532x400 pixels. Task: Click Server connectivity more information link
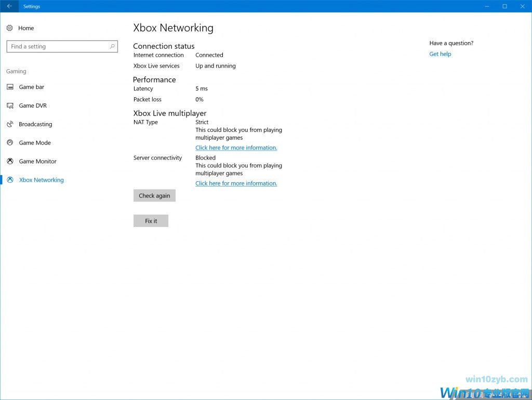coord(236,183)
